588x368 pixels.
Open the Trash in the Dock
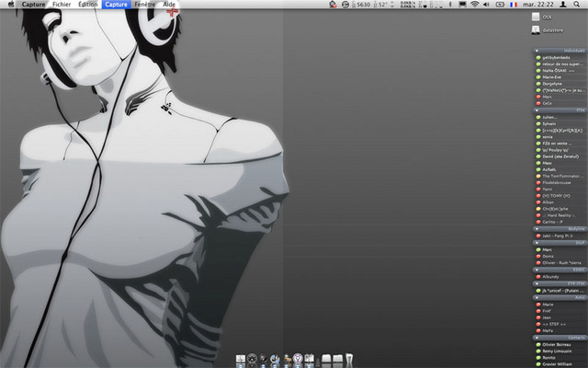point(349,360)
